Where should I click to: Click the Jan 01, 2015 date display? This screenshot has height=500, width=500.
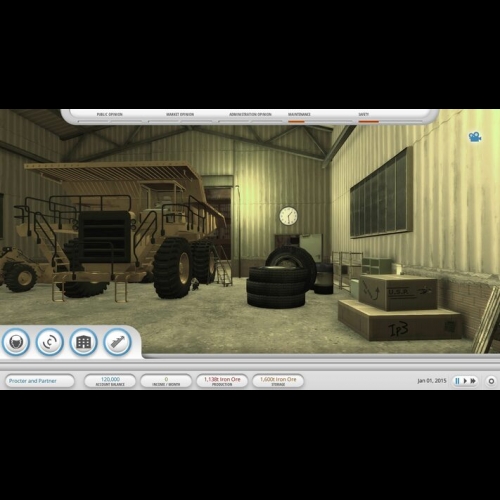click(432, 381)
